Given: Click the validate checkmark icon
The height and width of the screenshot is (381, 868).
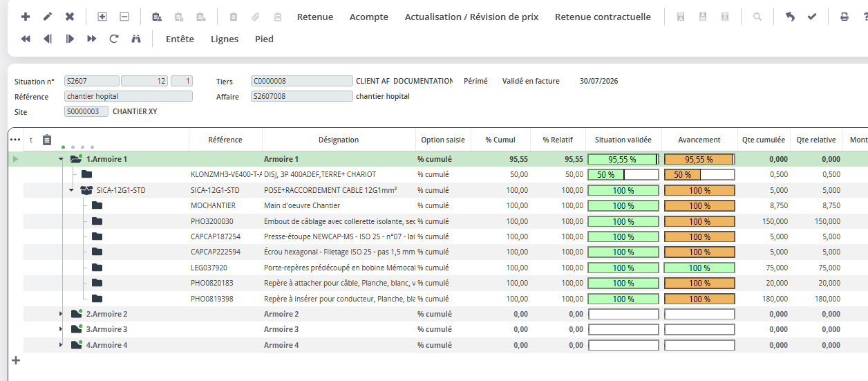Looking at the screenshot, I should [x=812, y=17].
